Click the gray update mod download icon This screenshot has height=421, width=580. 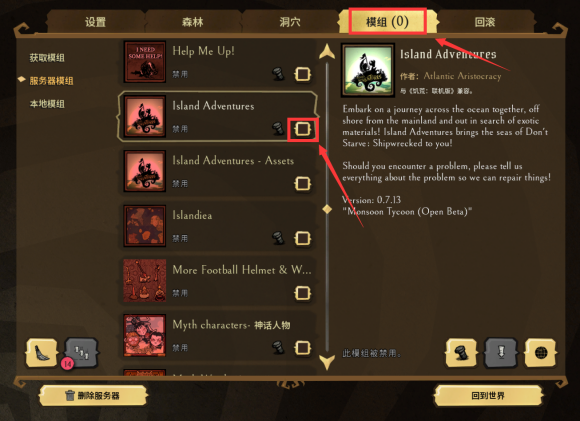[501, 353]
